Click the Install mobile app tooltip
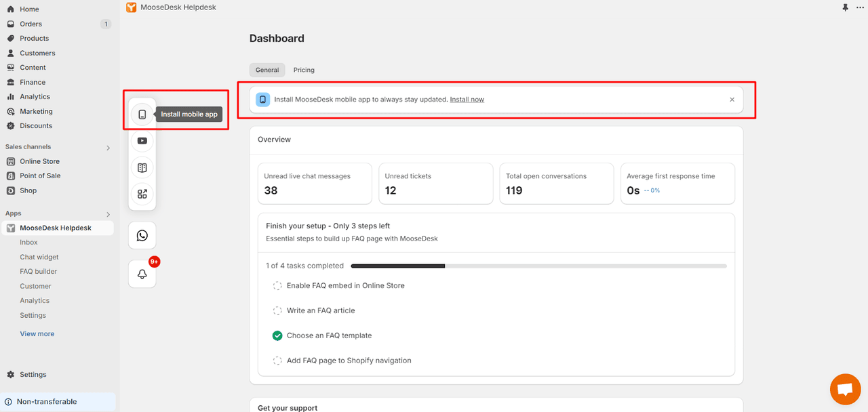 pyautogui.click(x=189, y=114)
